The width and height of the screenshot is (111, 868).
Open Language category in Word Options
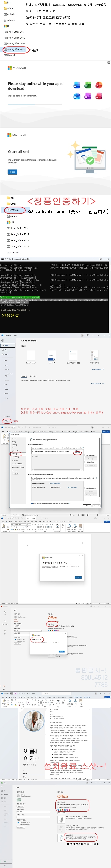click(15, 454)
